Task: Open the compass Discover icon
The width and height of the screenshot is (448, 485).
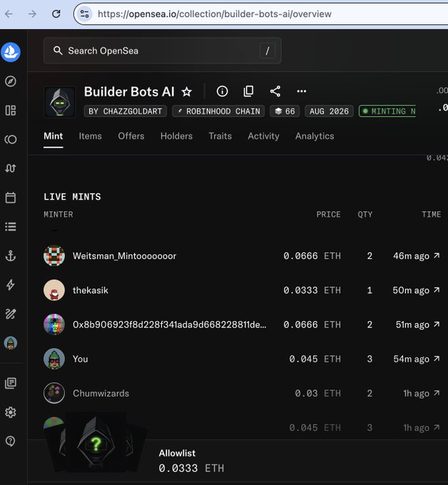Action: (x=11, y=81)
